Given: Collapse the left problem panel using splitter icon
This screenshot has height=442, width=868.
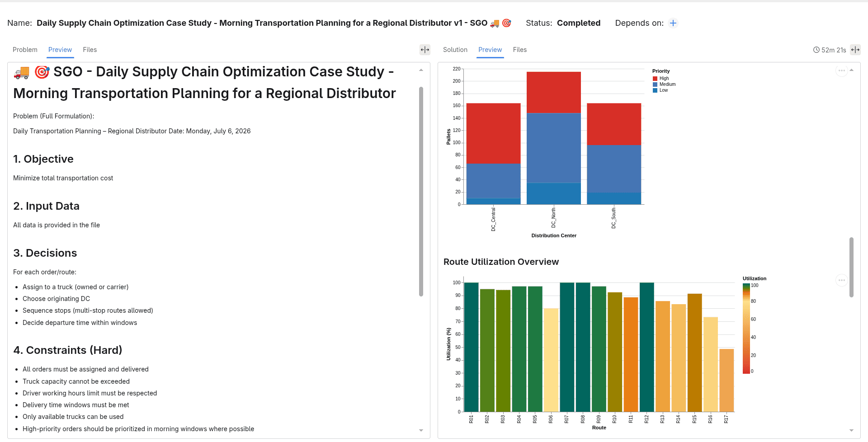Looking at the screenshot, I should (425, 50).
